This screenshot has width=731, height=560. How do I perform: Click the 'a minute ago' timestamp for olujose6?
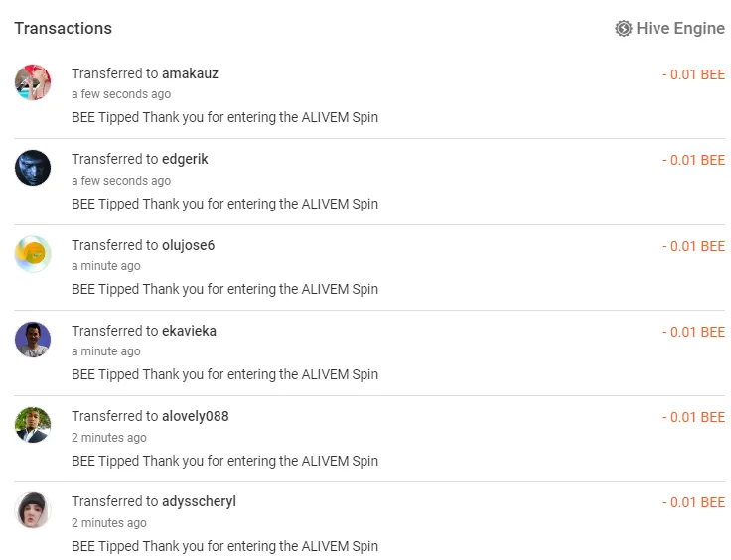point(106,266)
